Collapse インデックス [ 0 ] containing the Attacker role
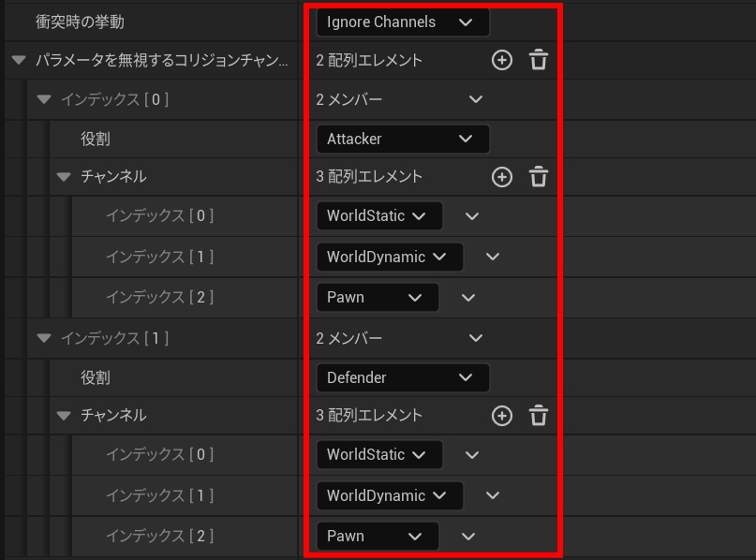 (x=43, y=99)
